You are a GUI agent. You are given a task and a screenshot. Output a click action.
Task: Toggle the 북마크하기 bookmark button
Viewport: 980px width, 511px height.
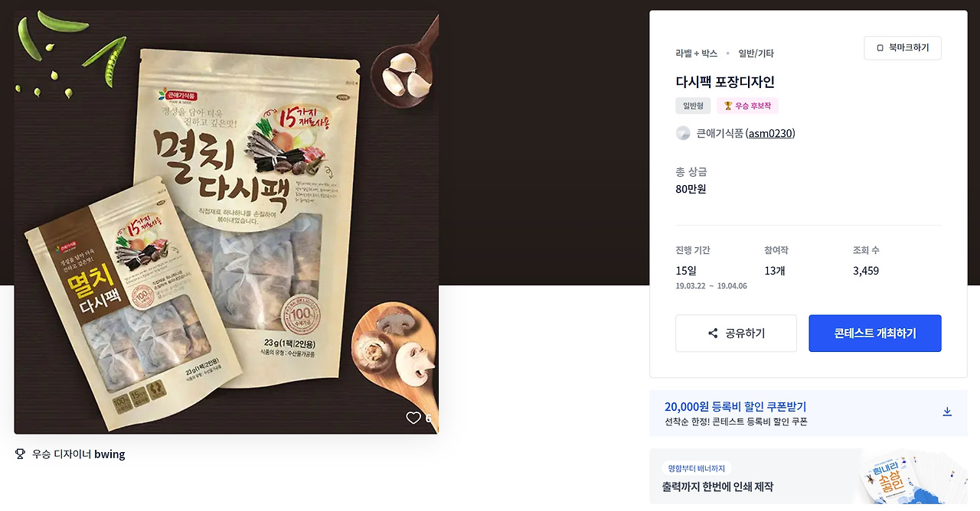(903, 47)
